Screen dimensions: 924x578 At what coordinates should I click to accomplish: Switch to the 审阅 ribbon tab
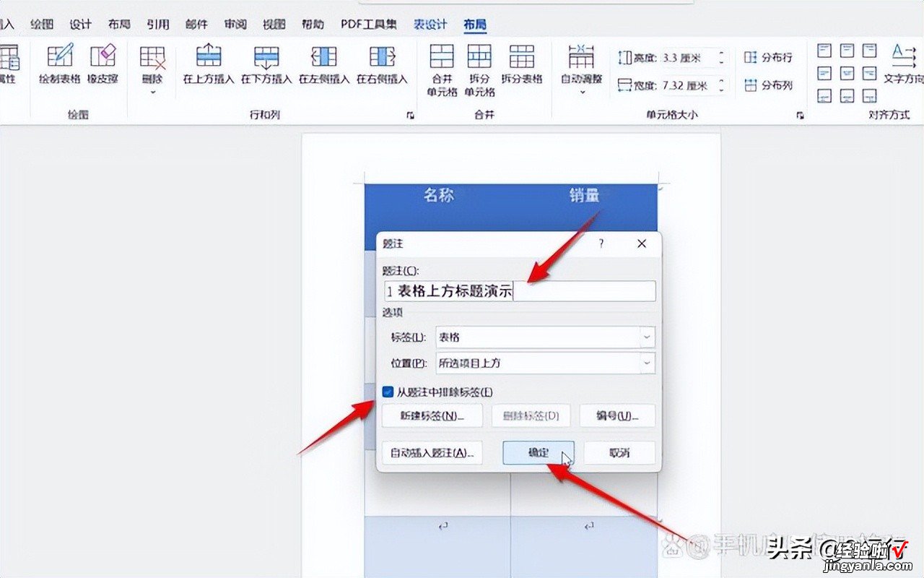[235, 24]
